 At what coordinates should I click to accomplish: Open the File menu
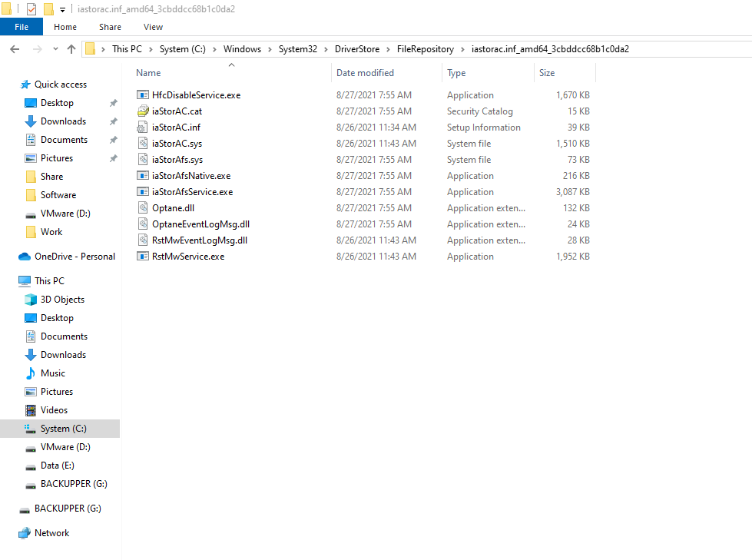point(22,26)
